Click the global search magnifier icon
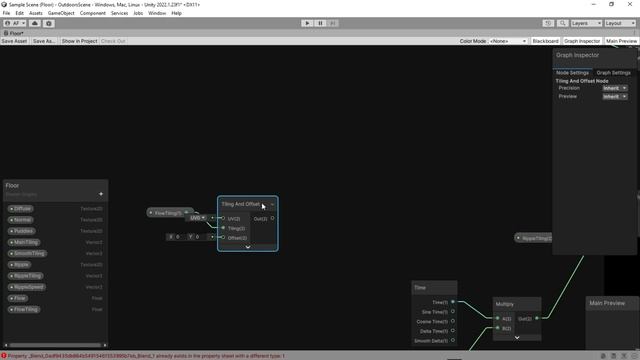The height and width of the screenshot is (360, 640). (x=562, y=23)
